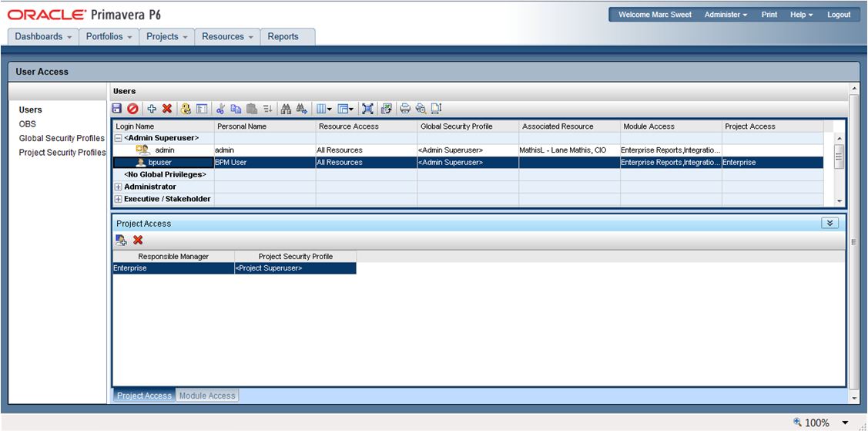Click the <Project Superuser> profile cell

tap(296, 268)
